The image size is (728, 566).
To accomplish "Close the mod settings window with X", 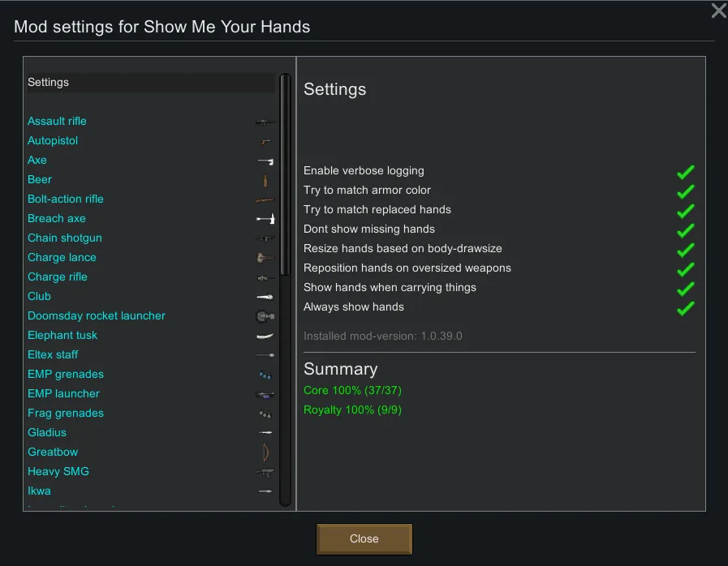I will tap(718, 11).
